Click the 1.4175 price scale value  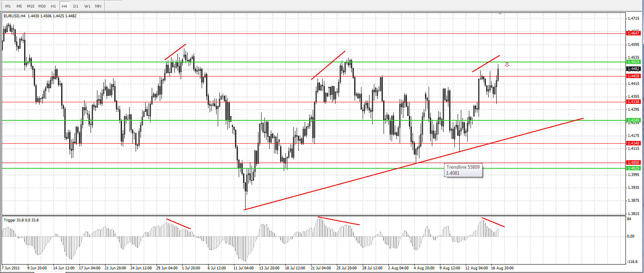(634, 136)
